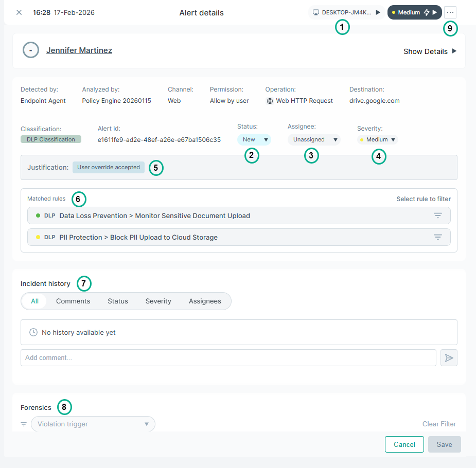The height and width of the screenshot is (468, 476).
Task: Click the DESKTOP-JM4K device chip
Action: click(346, 12)
